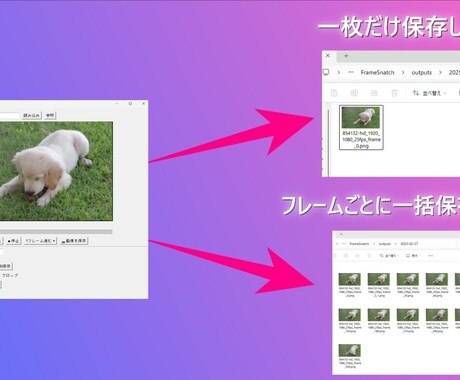460x380 pixels.
Task: Click the 読み込み (load) button in FrameSnatch
Action: 32,115
